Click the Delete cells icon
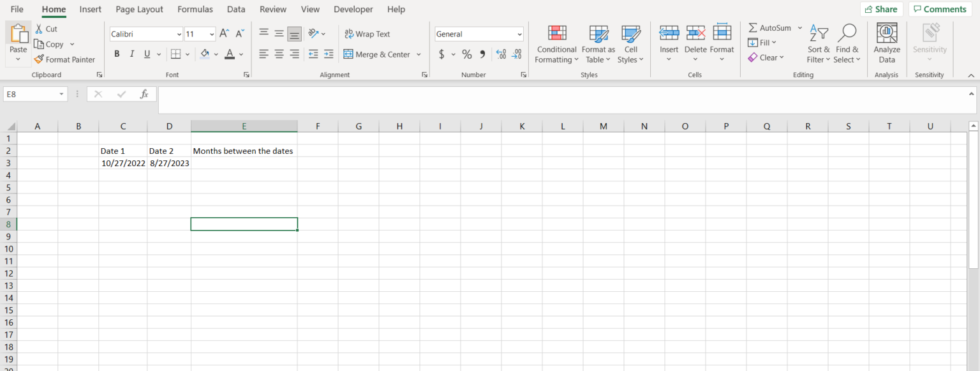Screen dimensions: 980x371 [695, 33]
